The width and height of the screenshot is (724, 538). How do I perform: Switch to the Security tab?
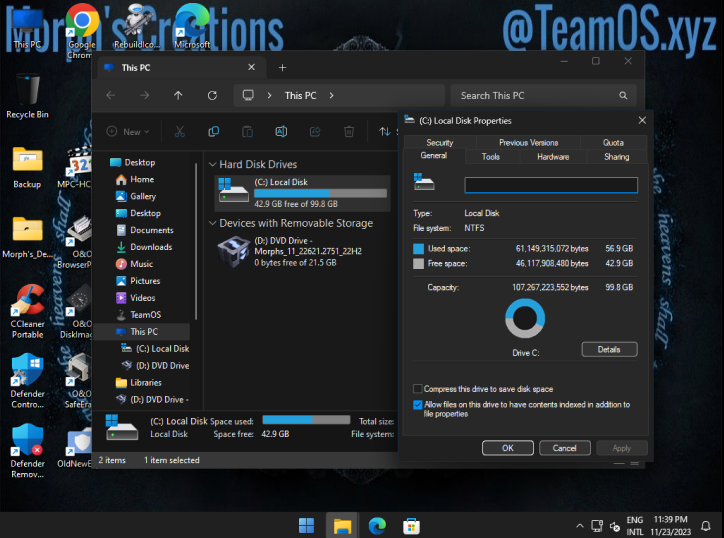(x=440, y=142)
